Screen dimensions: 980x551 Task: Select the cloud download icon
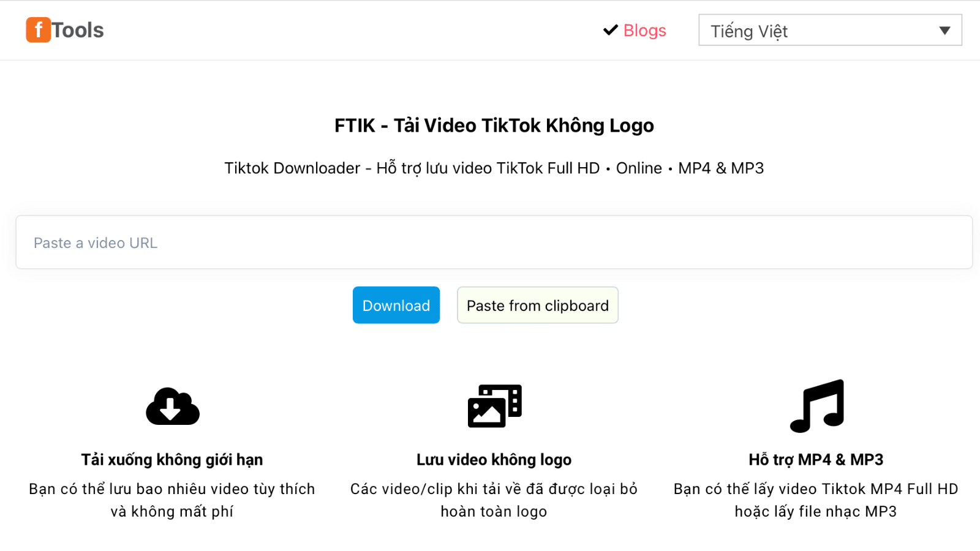point(172,406)
